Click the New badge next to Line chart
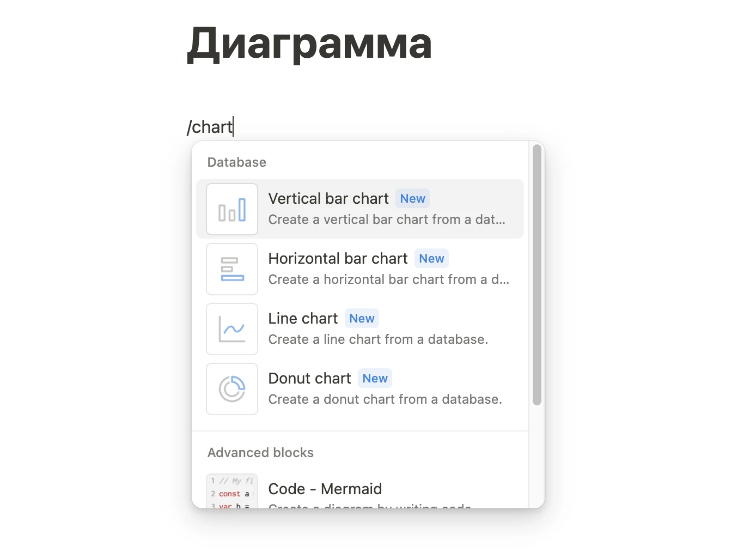Screen dimensions: 756x559 point(362,319)
